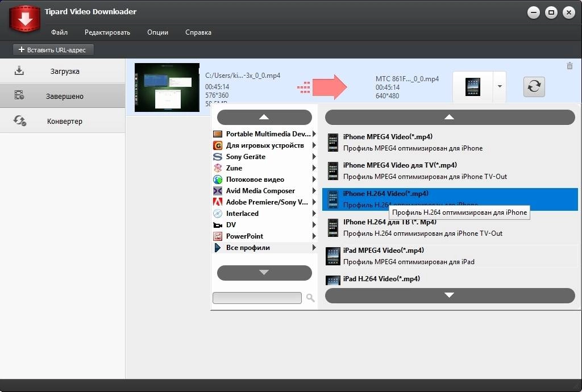Select DV category

point(264,225)
